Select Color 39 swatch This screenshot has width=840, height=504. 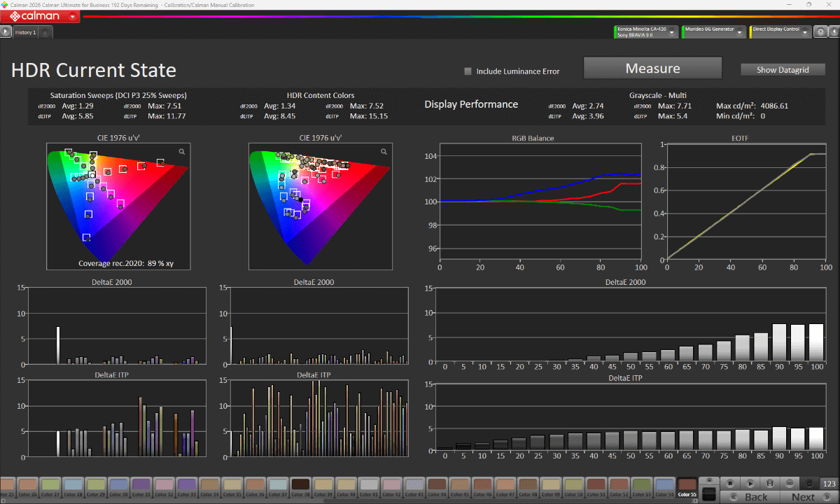coord(323,486)
